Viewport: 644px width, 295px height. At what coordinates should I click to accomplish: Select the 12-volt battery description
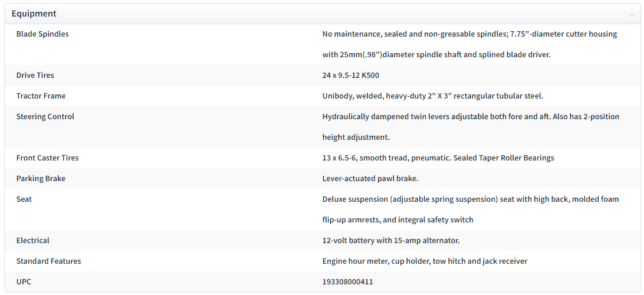pos(391,240)
